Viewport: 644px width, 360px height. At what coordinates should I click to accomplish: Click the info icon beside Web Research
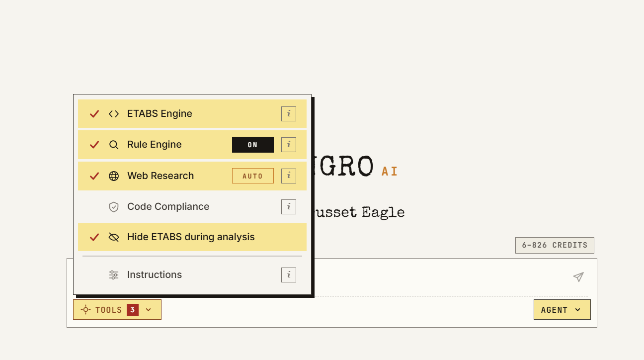(x=289, y=176)
